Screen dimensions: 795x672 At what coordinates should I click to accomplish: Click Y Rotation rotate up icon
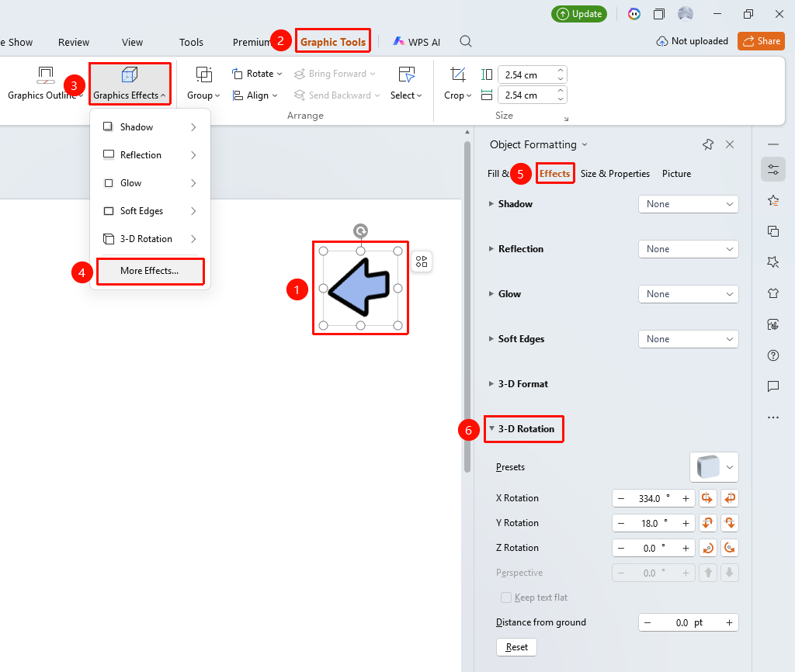(x=707, y=523)
